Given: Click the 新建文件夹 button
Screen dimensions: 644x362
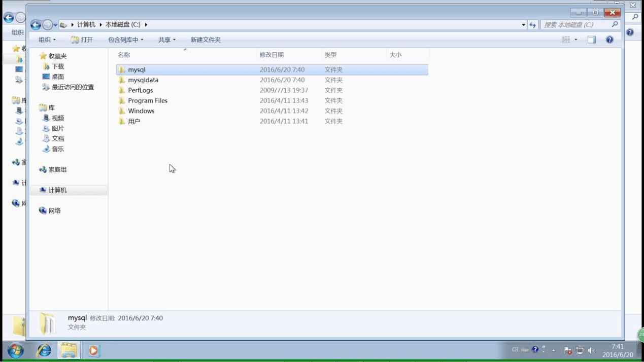Looking at the screenshot, I should pyautogui.click(x=206, y=40).
